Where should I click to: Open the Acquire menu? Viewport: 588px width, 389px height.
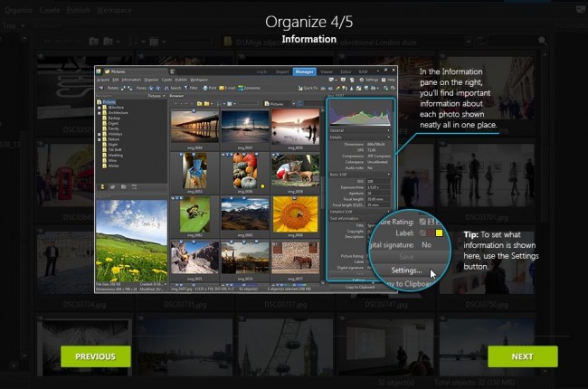pyautogui.click(x=103, y=80)
